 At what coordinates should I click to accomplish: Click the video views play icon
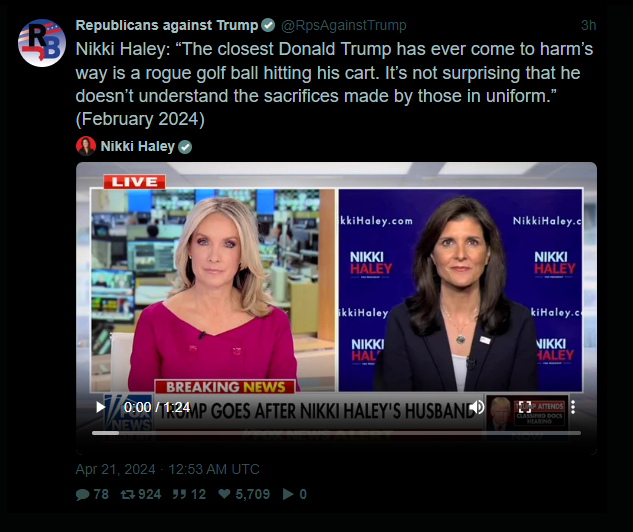click(288, 494)
